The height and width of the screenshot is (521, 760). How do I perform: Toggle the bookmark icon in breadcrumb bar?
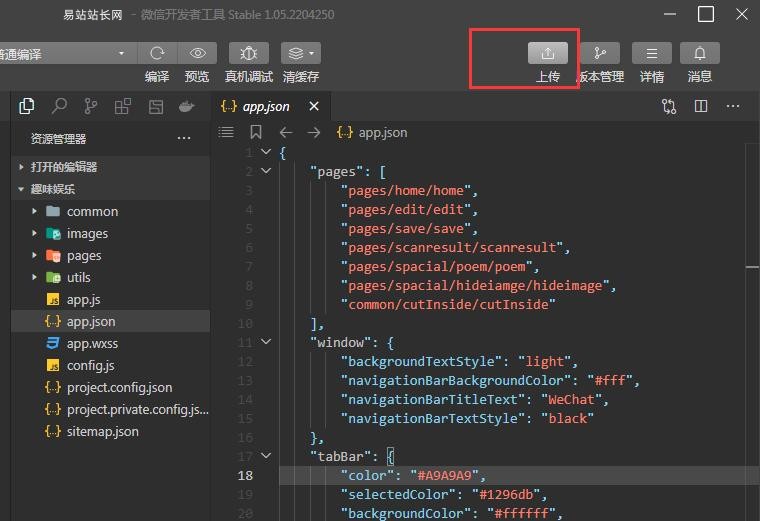click(256, 132)
